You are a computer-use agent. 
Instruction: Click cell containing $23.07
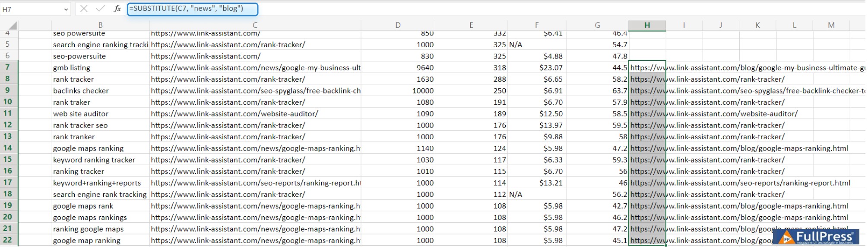tap(551, 68)
